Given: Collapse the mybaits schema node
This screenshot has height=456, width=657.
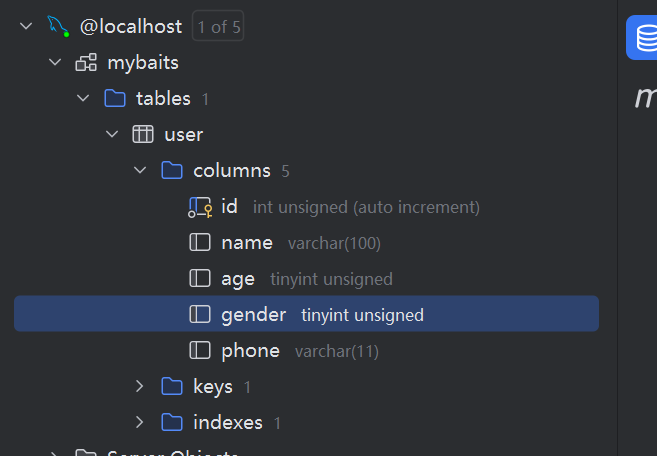Looking at the screenshot, I should tap(55, 63).
